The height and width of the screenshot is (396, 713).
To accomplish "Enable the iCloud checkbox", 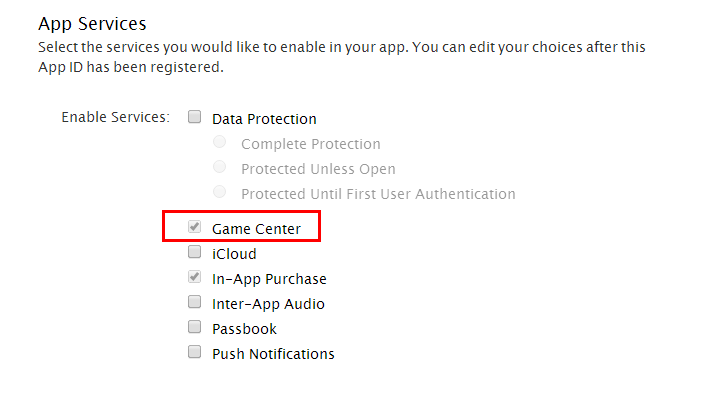I will 195,251.
